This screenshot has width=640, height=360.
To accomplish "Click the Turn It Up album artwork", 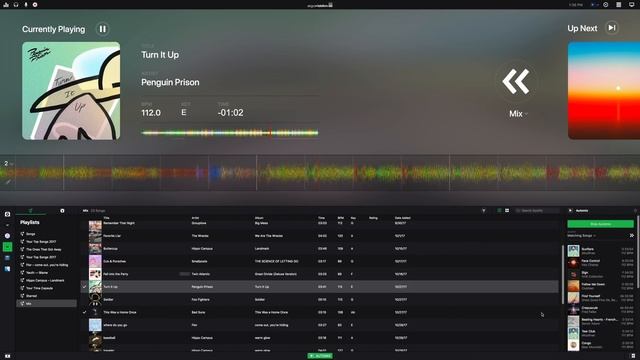I will (71, 91).
